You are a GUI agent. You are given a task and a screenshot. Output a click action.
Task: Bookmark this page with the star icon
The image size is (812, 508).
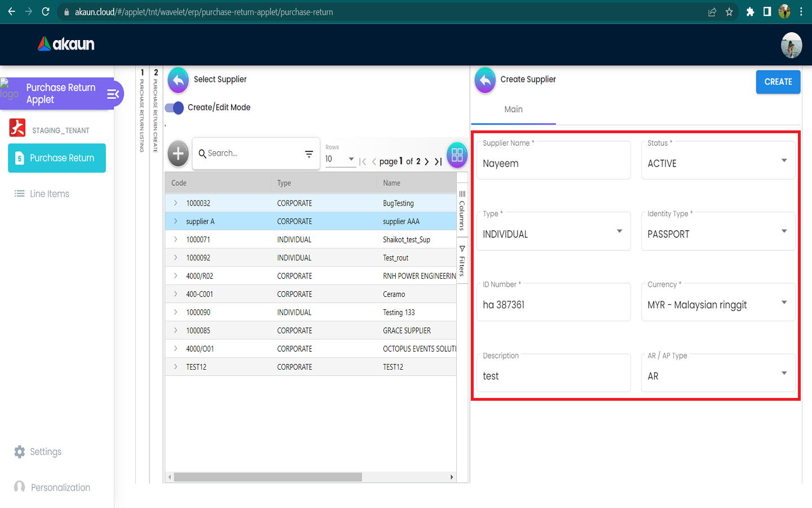coord(729,12)
